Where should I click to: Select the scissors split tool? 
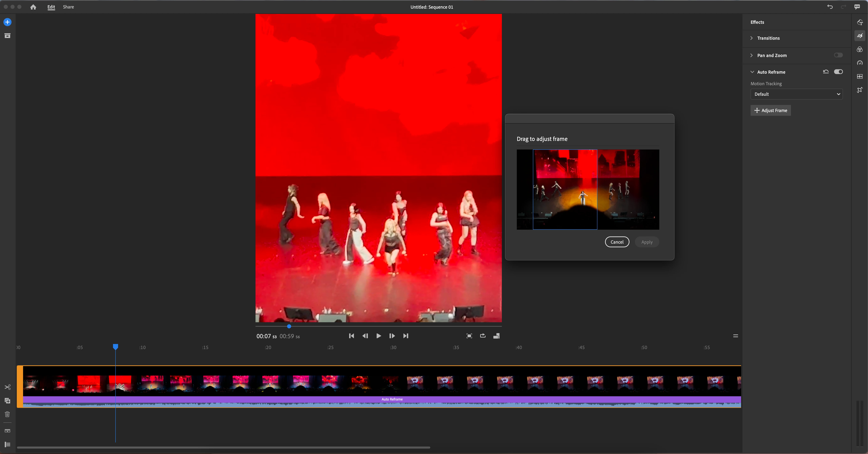click(x=7, y=387)
